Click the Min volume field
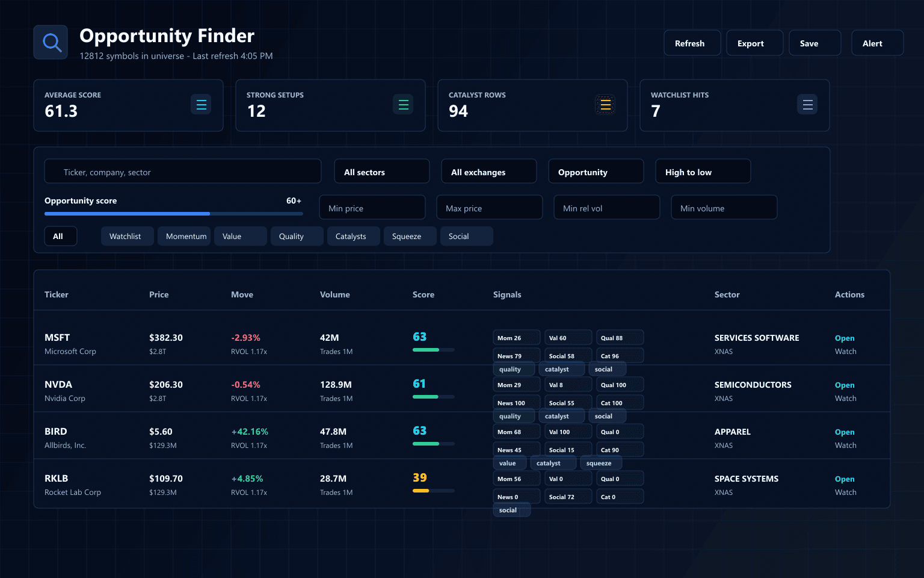 (724, 207)
